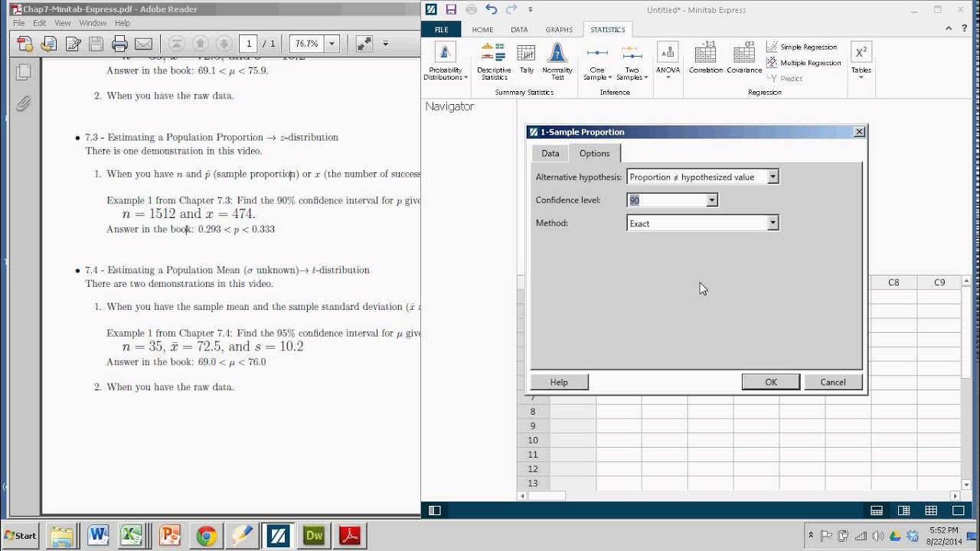Choose Simple Regression
The width and height of the screenshot is (980, 551).
click(x=802, y=47)
